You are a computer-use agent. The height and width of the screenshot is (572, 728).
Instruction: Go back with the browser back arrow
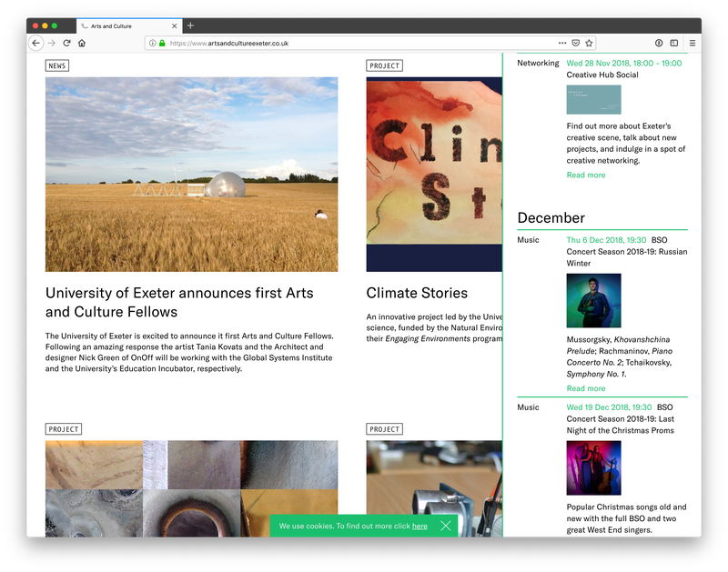(x=36, y=43)
